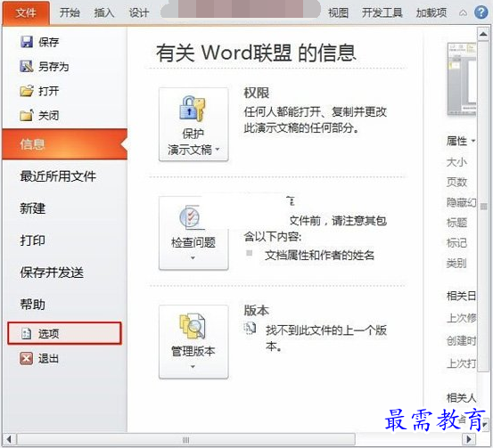Open the 开发工具 tab
Viewport: 493px width, 448px height.
(382, 12)
